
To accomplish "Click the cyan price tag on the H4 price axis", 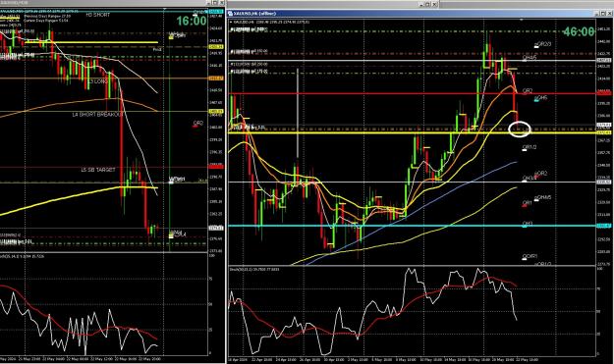I will click(x=604, y=226).
